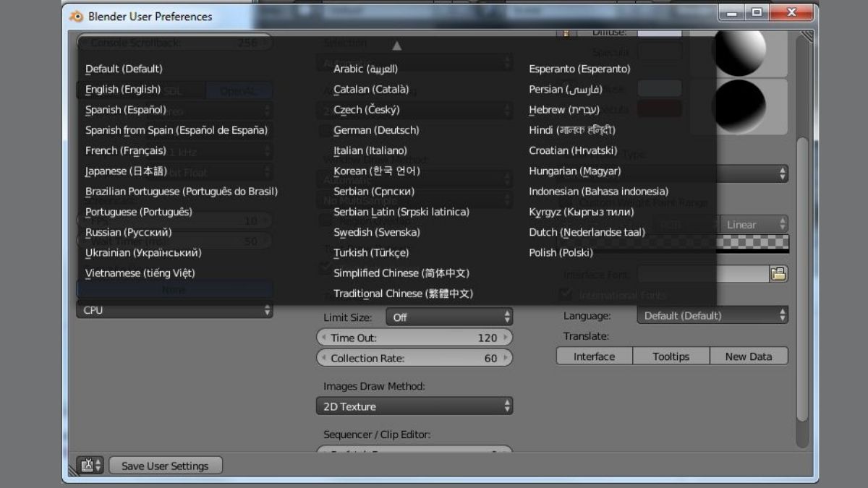
Task: Choose Polish (Polski)
Action: click(x=561, y=252)
